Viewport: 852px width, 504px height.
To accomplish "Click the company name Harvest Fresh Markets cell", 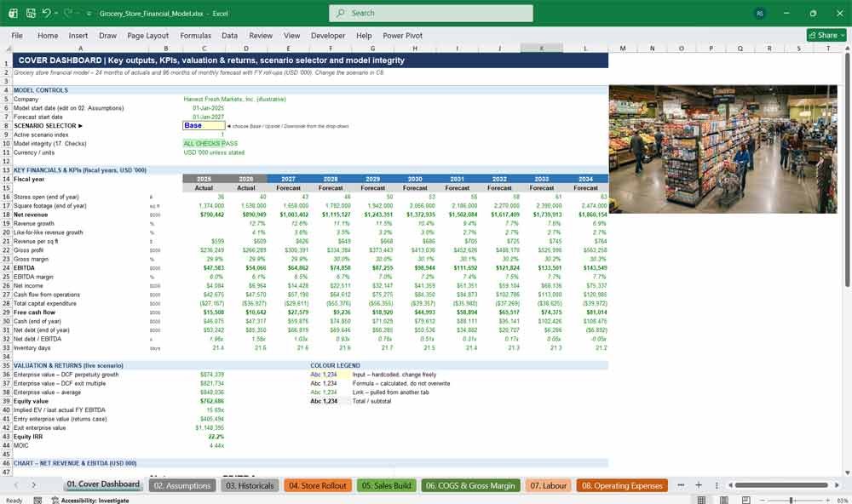I will point(235,99).
